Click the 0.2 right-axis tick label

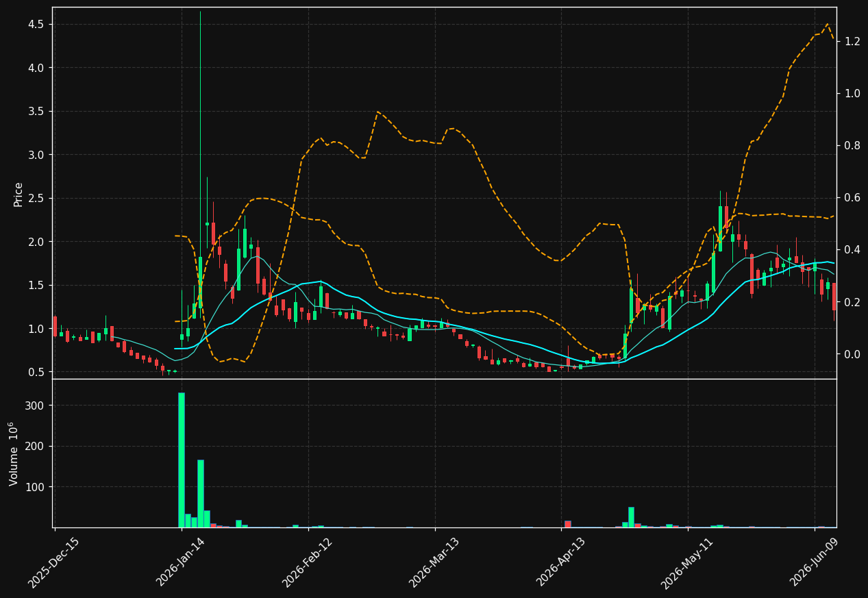click(852, 302)
